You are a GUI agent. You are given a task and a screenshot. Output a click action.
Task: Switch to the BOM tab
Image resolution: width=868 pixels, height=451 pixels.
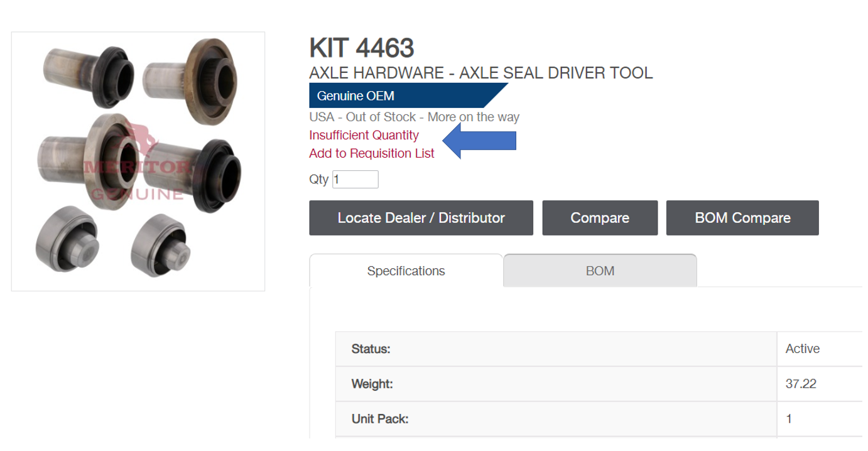(x=600, y=271)
